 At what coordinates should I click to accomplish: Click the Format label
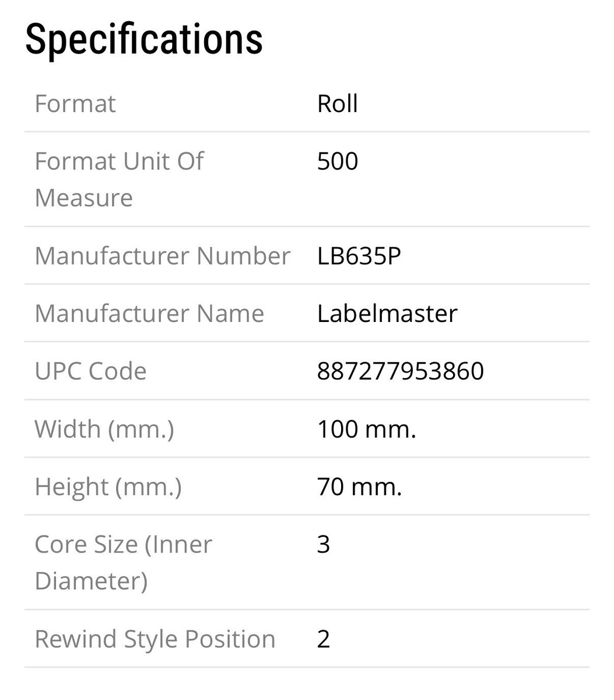(75, 104)
